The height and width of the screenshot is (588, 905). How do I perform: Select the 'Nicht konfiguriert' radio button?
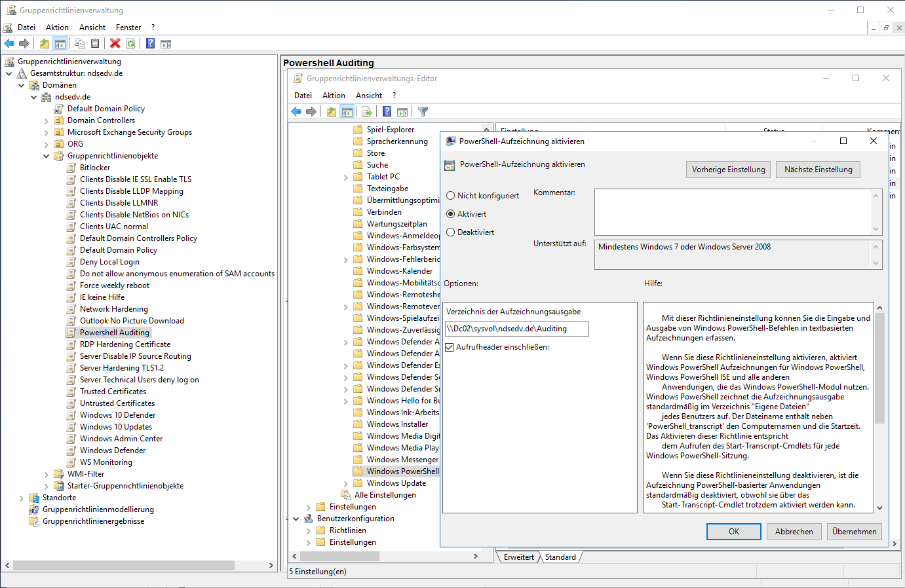pyautogui.click(x=451, y=196)
